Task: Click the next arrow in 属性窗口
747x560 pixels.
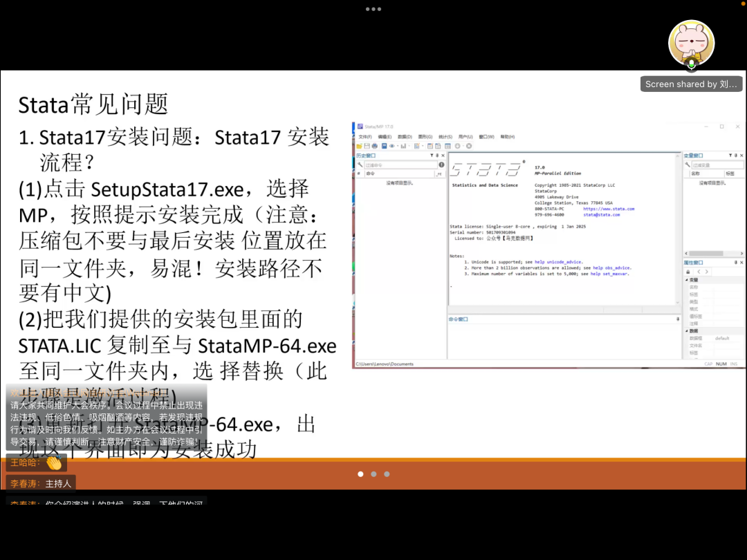Action: [x=707, y=272]
